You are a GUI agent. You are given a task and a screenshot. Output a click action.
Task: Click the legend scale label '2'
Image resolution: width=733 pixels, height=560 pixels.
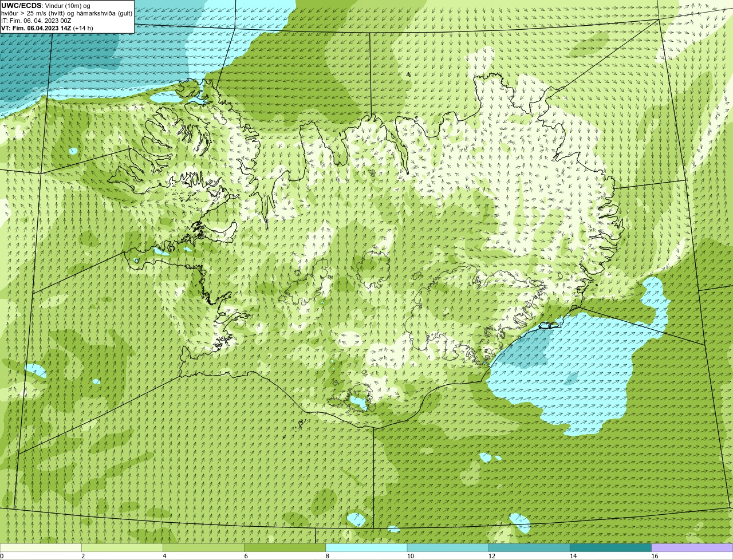pyautogui.click(x=83, y=556)
